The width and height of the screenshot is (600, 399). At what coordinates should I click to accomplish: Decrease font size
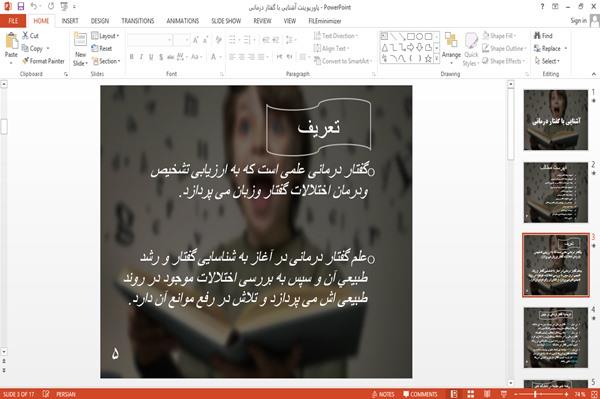(206, 40)
